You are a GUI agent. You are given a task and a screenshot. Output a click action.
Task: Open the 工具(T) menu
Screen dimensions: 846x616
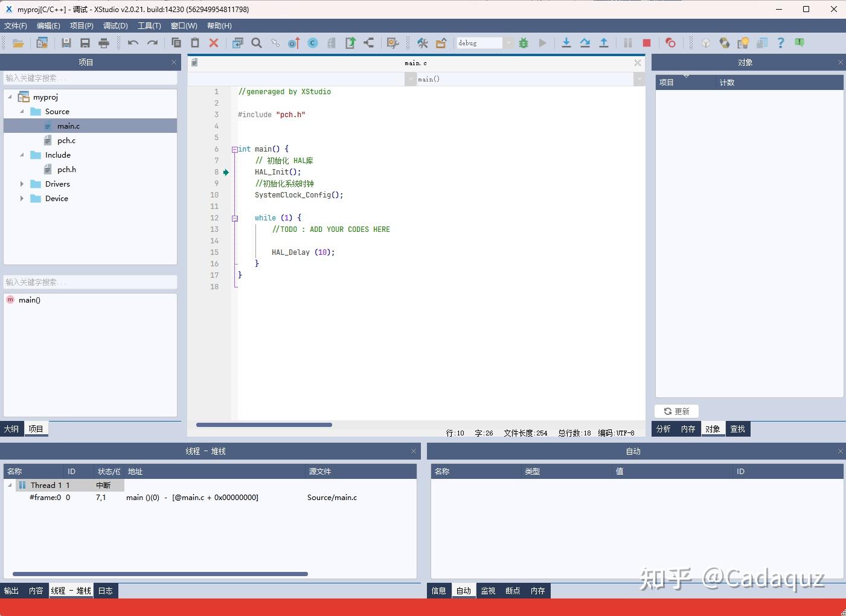tap(149, 26)
